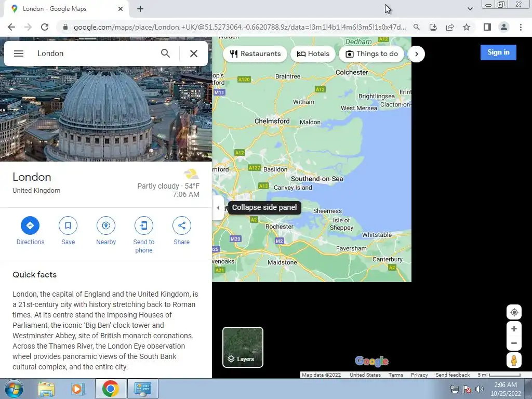Select the Restaurants category chip

[x=255, y=54]
